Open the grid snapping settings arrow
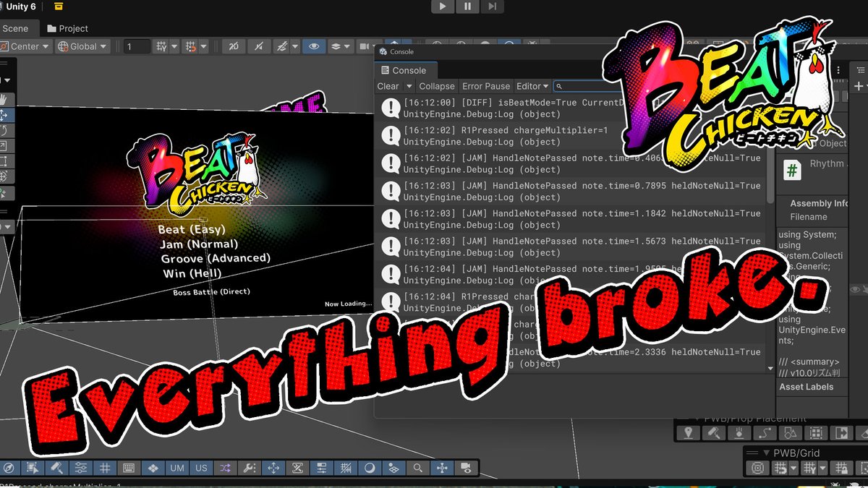Image resolution: width=868 pixels, height=488 pixels. [x=203, y=46]
